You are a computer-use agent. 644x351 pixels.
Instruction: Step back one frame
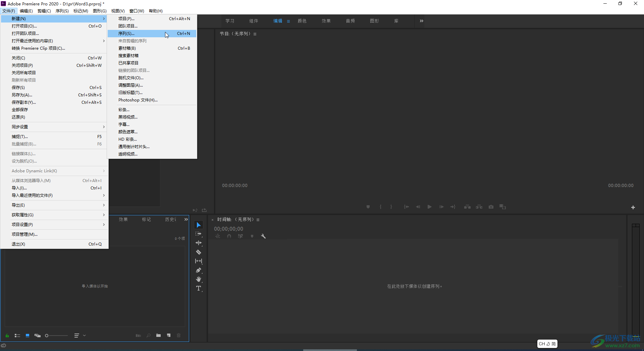click(418, 207)
